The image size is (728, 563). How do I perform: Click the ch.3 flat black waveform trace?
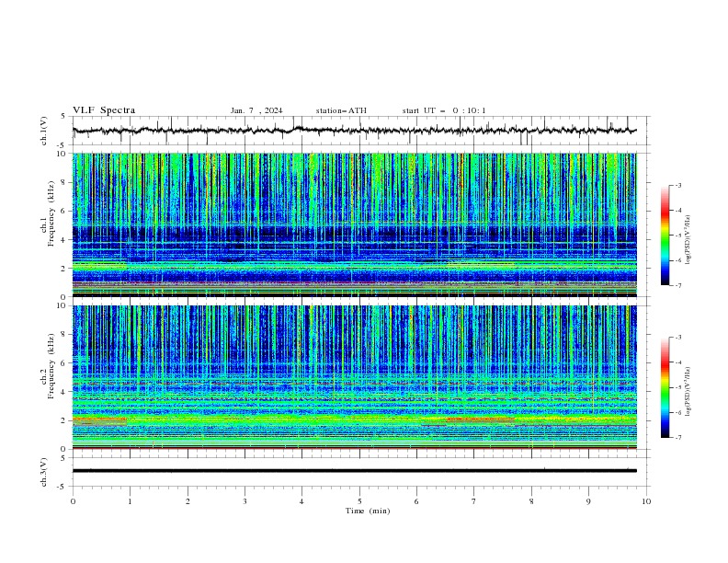pyautogui.click(x=355, y=471)
